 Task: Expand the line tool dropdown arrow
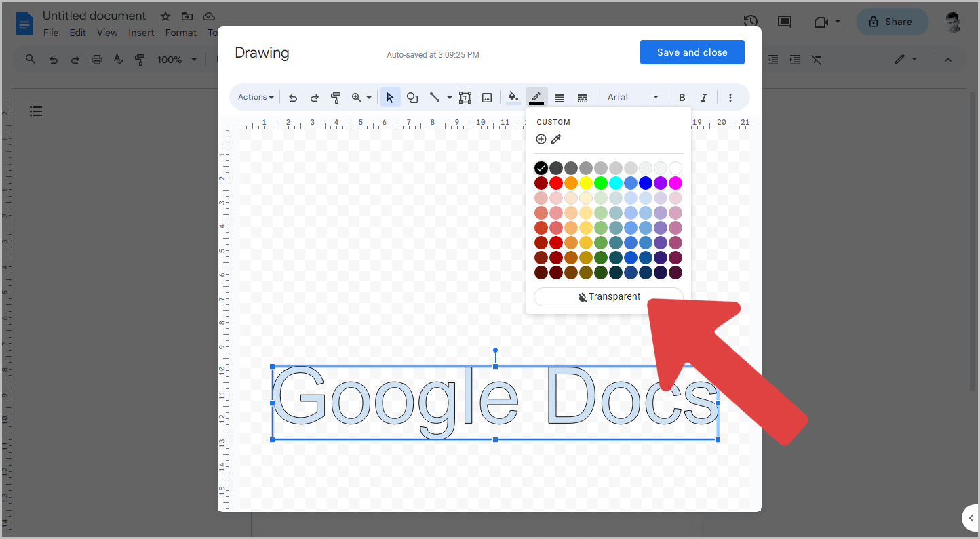[450, 98]
